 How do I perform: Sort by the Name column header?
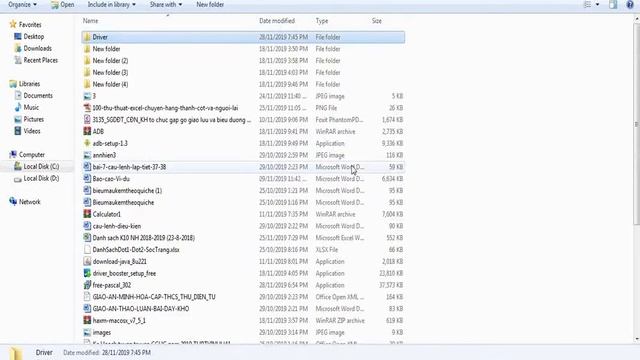[90, 21]
